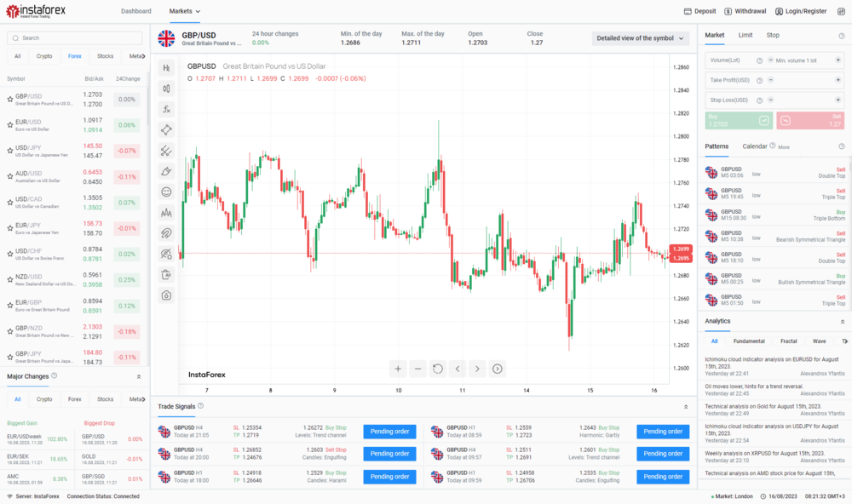
Task: Expand 'Detailed view of the symbol' dropdown
Action: [x=640, y=38]
